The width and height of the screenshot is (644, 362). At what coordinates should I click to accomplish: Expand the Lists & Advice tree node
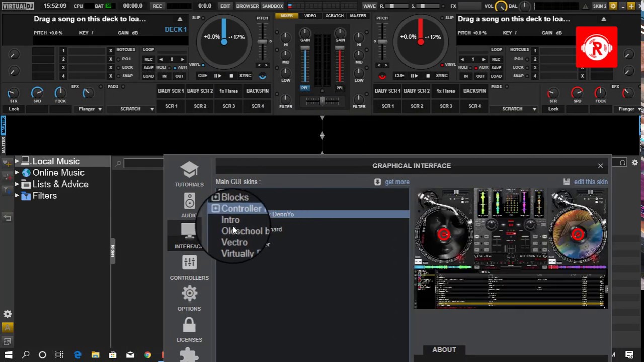pos(17,184)
